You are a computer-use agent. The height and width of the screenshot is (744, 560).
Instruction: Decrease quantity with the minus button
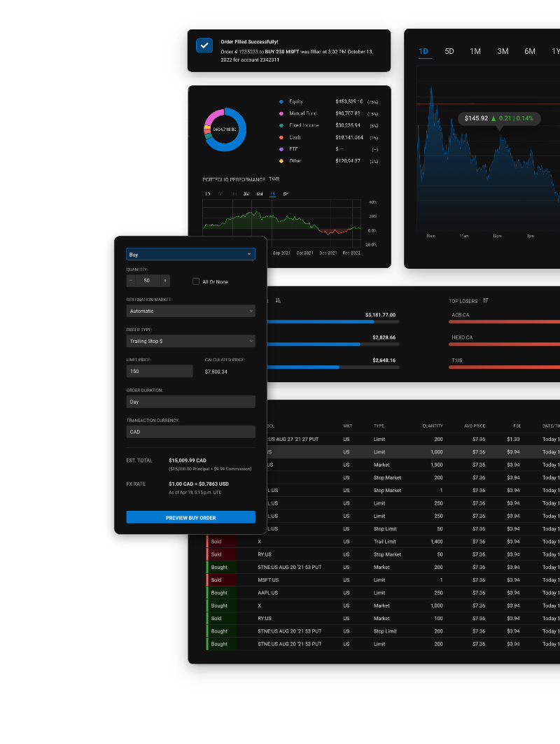tap(131, 281)
